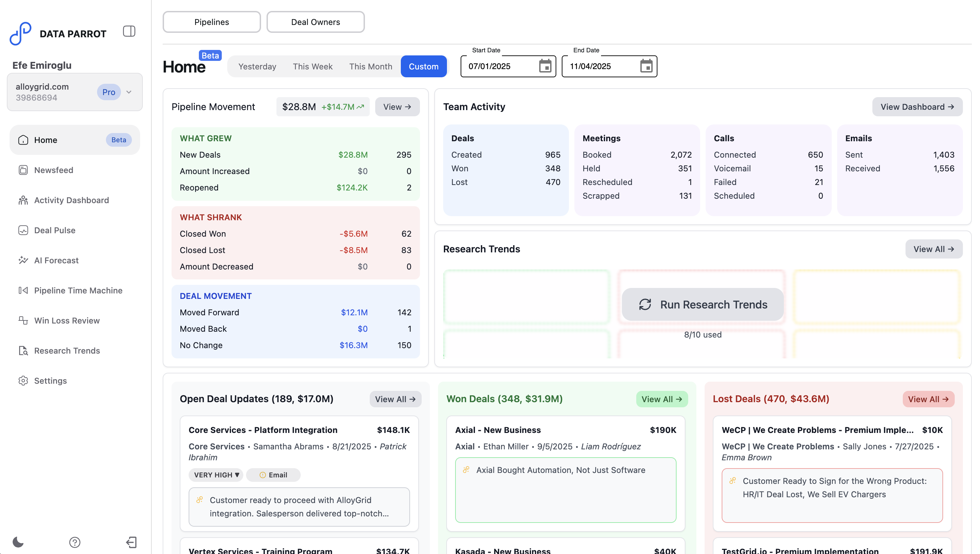The height and width of the screenshot is (554, 980).
Task: Click the help question mark icon
Action: 74,542
